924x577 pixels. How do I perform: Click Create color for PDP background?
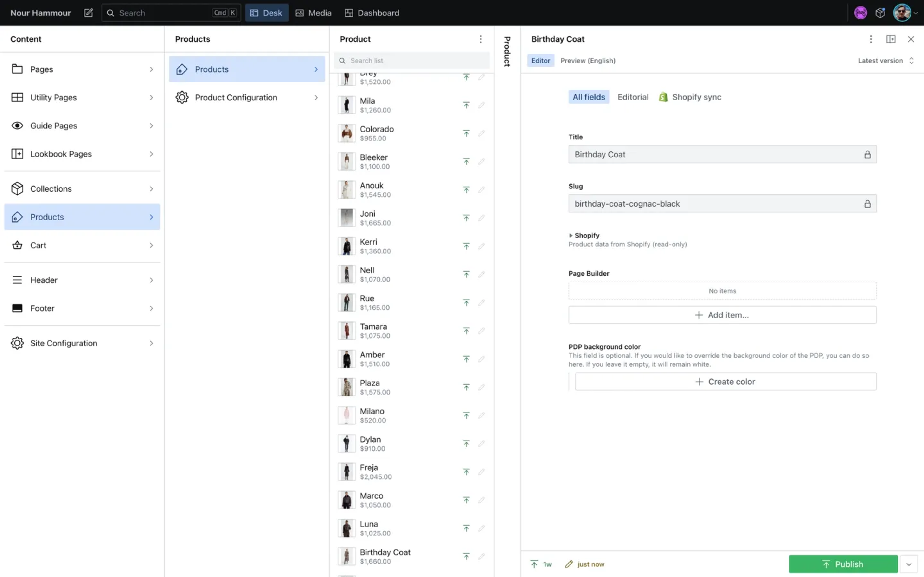725,382
